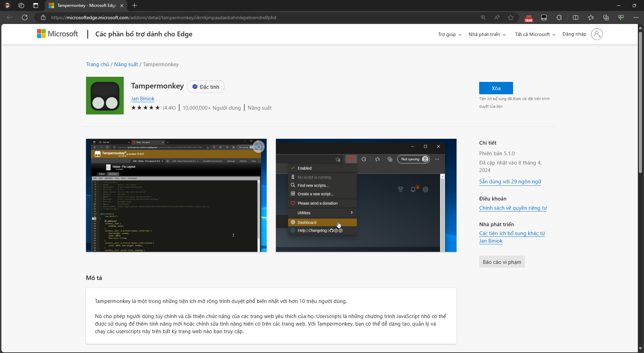Open the Edge workspaces icon
Screen dimensions: 644x353
pyautogui.click(x=21, y=5)
